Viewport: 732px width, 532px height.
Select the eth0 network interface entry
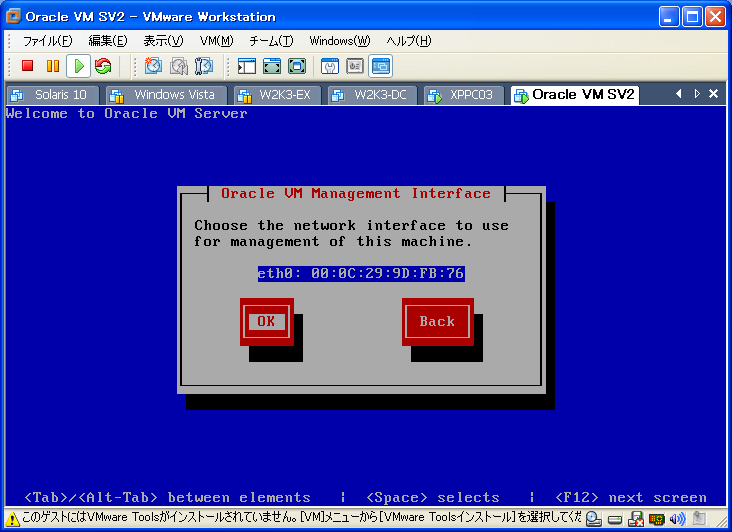(361, 273)
